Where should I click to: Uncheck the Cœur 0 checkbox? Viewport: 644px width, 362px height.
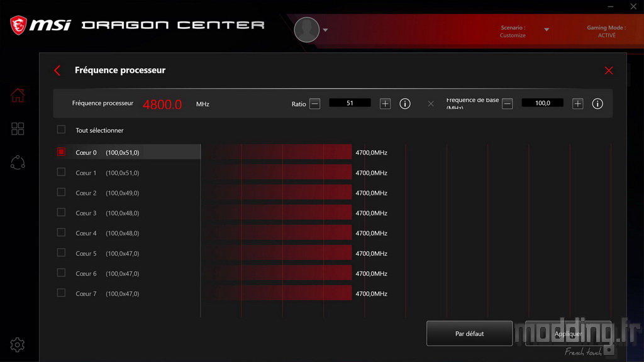[x=61, y=152]
